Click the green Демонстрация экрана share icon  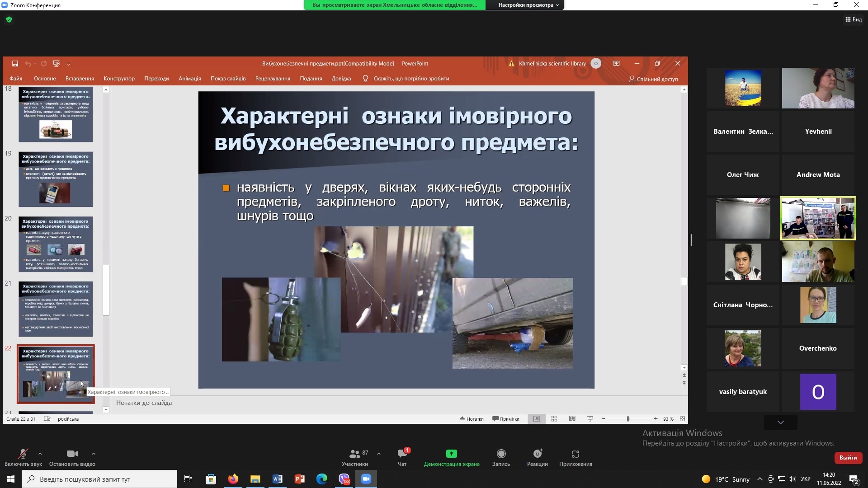coord(451,454)
